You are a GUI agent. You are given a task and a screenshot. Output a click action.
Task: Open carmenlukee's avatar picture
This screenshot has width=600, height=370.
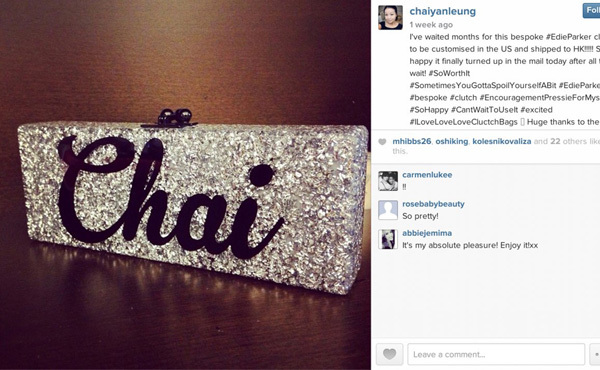(388, 181)
